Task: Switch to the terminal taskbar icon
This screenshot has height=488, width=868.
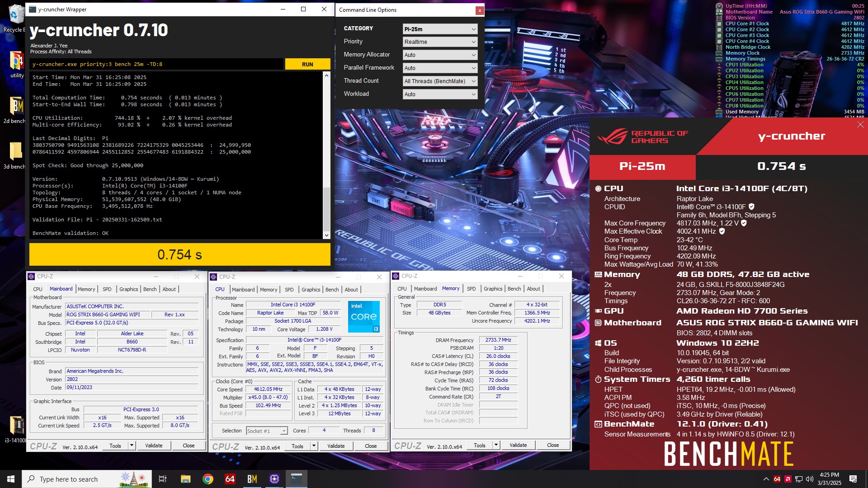Action: pyautogui.click(x=297, y=479)
